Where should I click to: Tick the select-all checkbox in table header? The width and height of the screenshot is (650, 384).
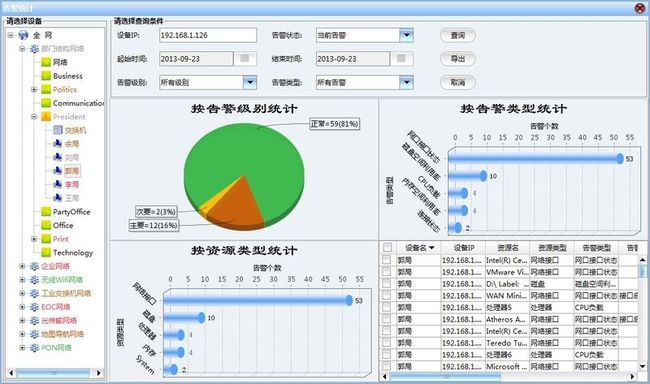coord(387,248)
